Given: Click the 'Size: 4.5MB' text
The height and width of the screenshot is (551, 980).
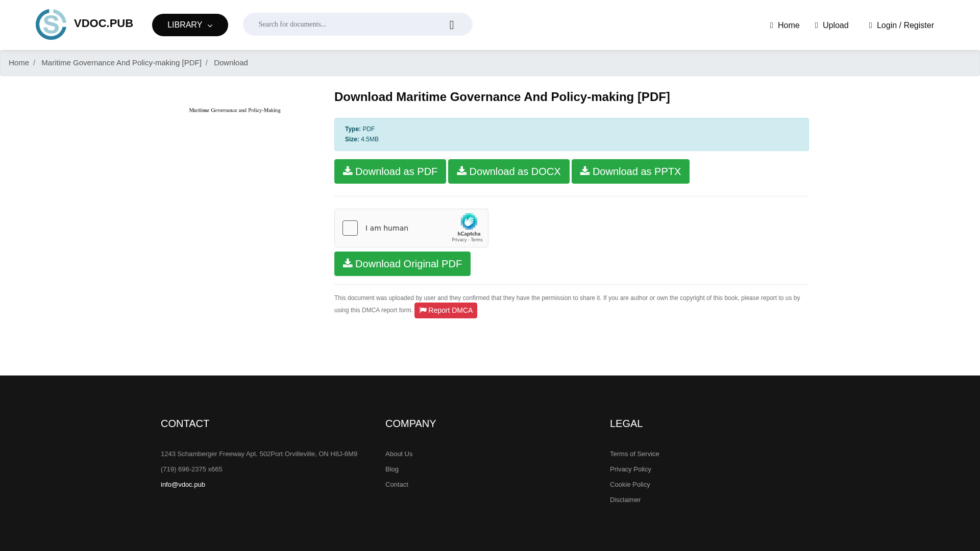Looking at the screenshot, I should [362, 139].
